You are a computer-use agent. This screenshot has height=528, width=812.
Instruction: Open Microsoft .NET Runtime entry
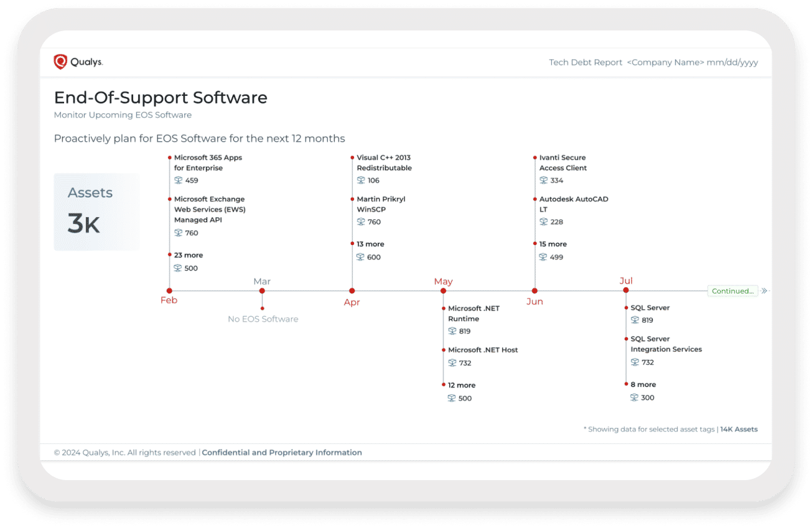click(474, 313)
